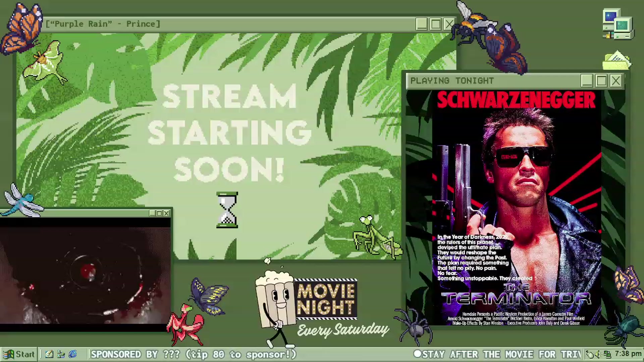The image size is (644, 362).
Task: Close the Purple Rain window
Action: click(x=449, y=24)
